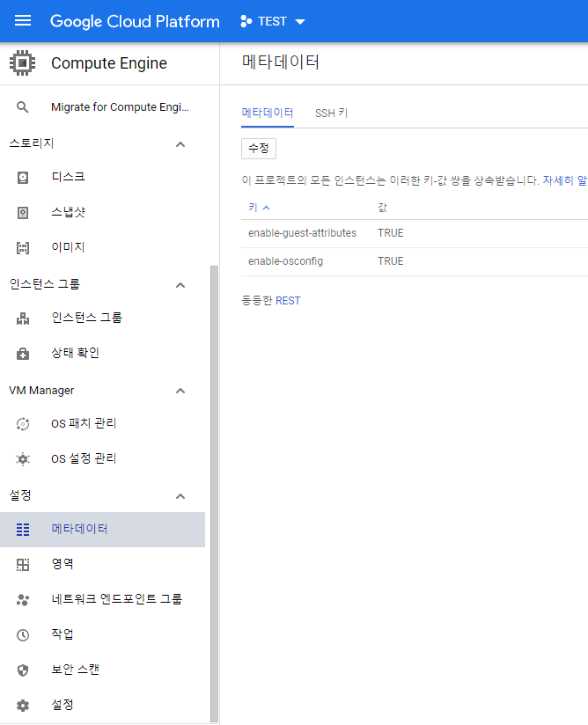
Task: Open the TEST project selector dropdown
Action: pos(273,21)
